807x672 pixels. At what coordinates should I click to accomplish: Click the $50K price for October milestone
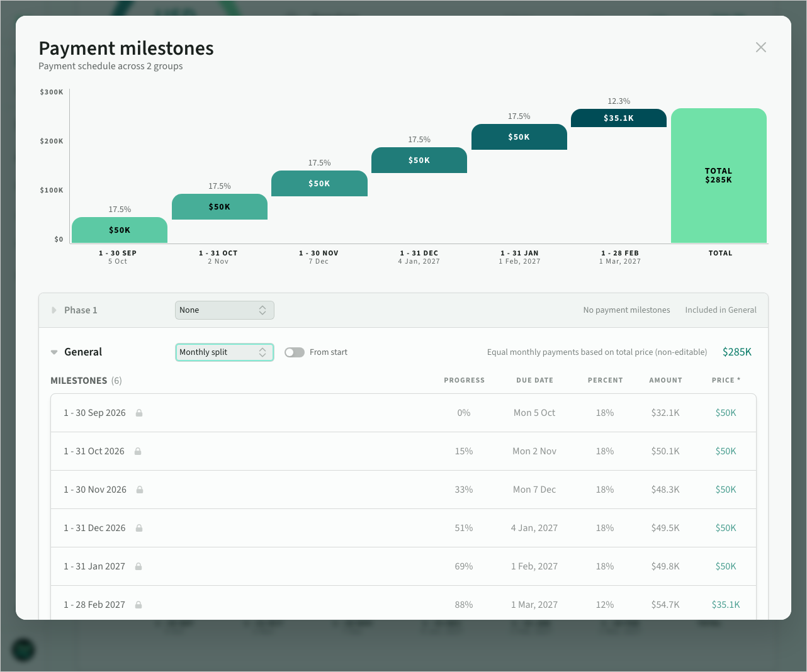coord(726,451)
